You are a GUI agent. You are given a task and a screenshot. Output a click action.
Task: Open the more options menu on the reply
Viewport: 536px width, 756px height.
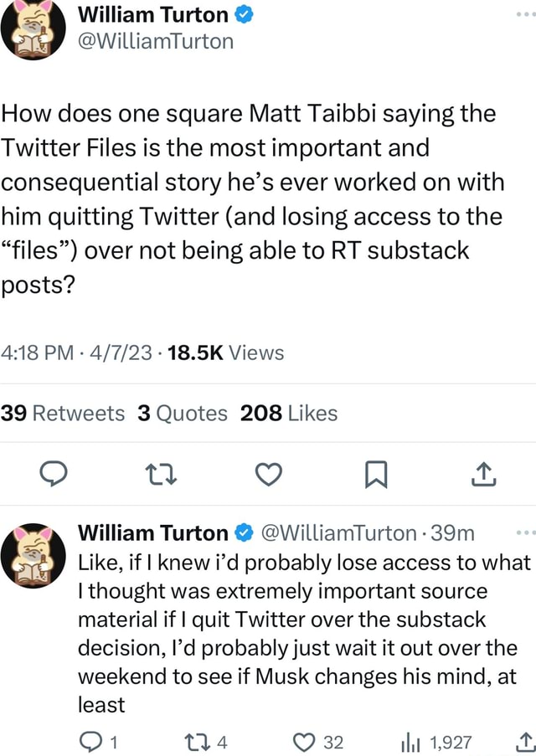point(525,532)
